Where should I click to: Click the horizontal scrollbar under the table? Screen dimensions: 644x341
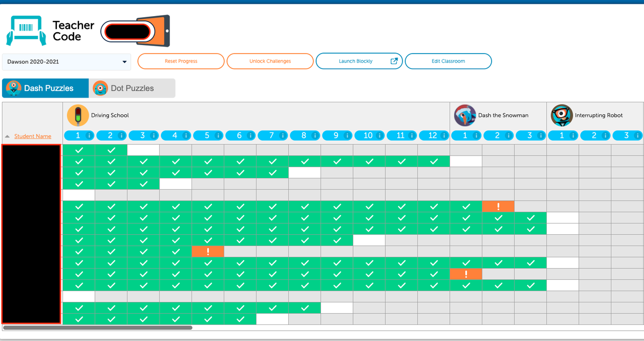click(x=98, y=327)
